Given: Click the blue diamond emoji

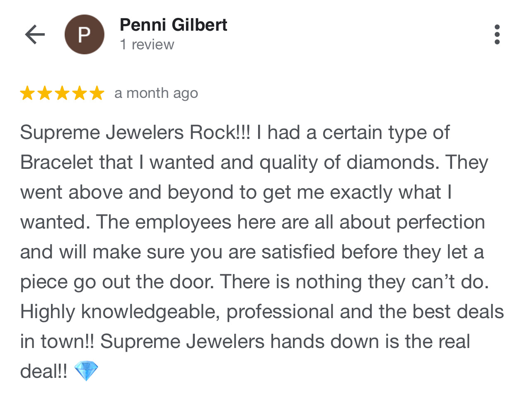Looking at the screenshot, I should tap(86, 371).
